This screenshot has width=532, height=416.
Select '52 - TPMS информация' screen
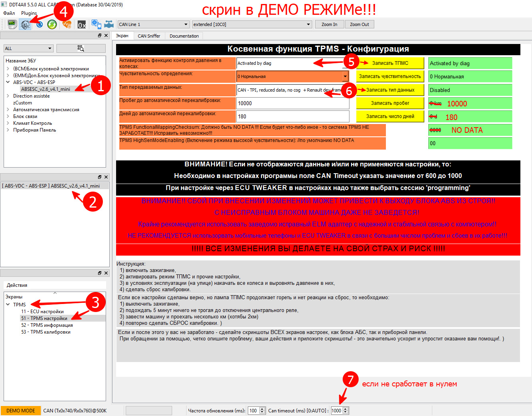(47, 325)
